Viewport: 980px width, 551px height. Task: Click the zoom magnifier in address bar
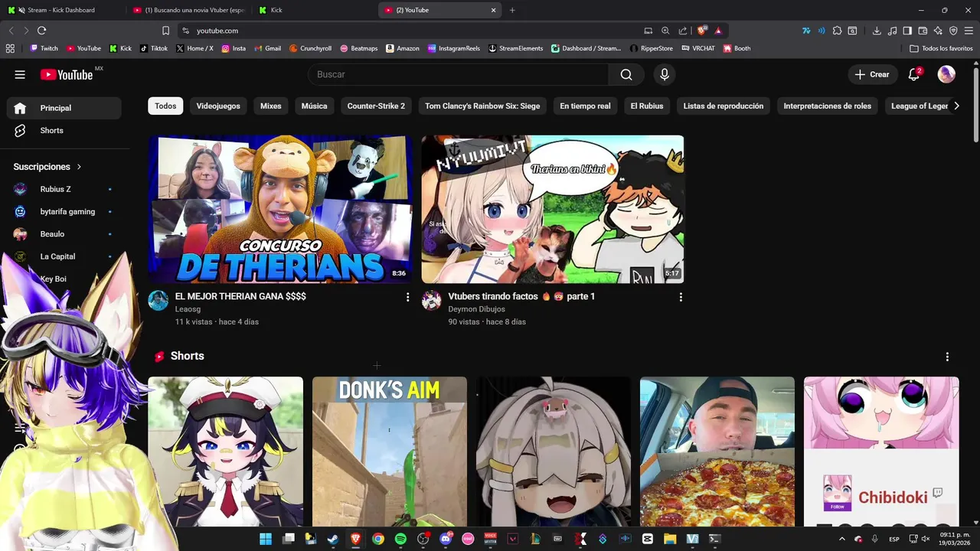click(665, 31)
